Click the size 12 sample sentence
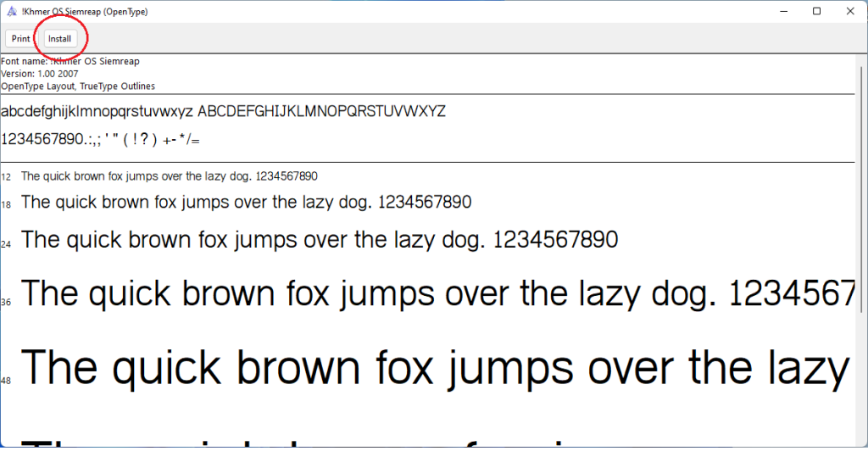 click(170, 176)
